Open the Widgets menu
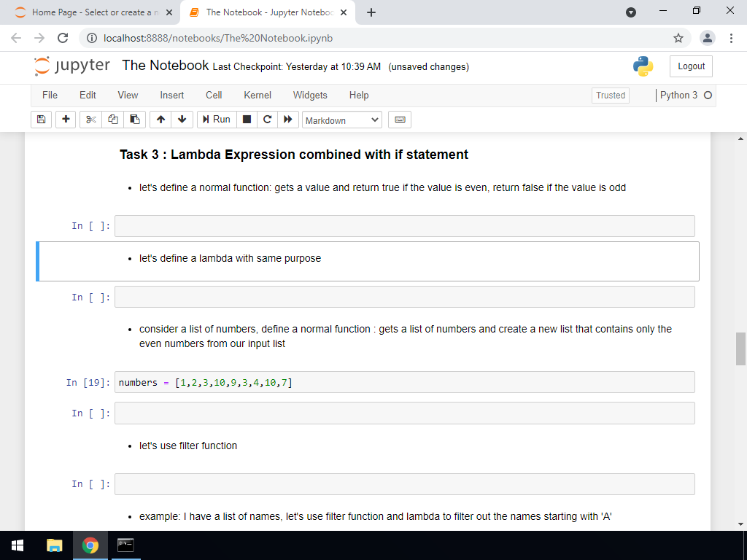This screenshot has height=560, width=747. [x=310, y=96]
